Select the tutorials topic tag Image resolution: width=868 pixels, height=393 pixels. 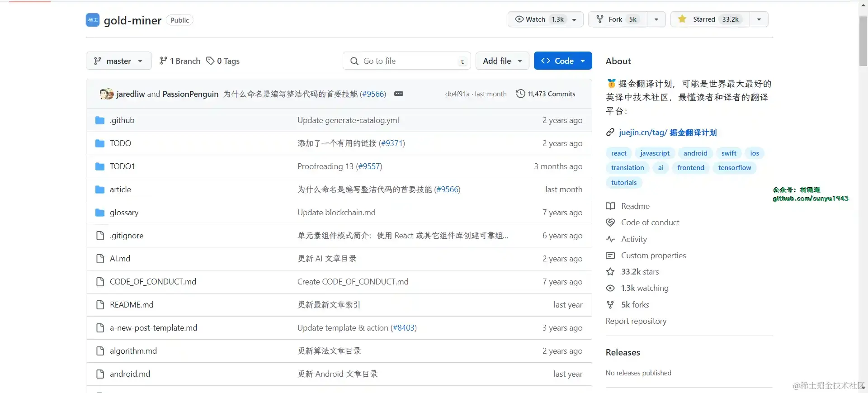[x=624, y=183]
